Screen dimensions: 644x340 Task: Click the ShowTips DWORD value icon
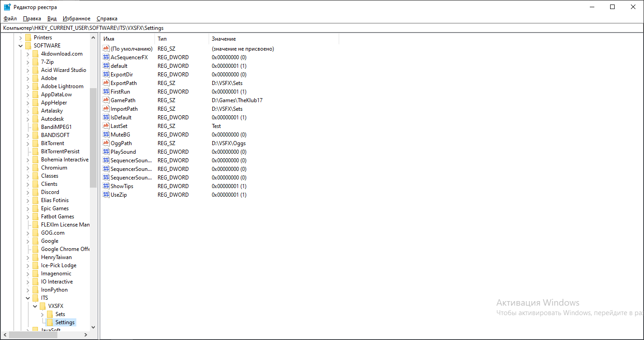pos(106,186)
